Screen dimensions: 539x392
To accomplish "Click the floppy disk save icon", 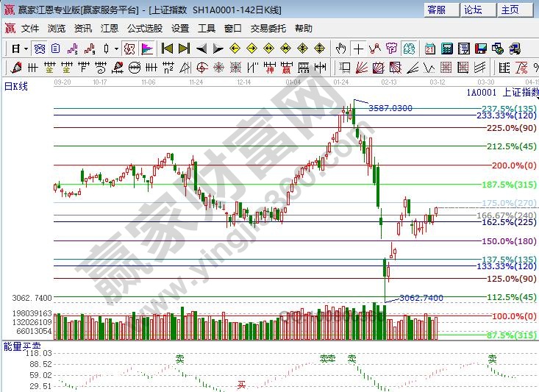I will [481, 49].
